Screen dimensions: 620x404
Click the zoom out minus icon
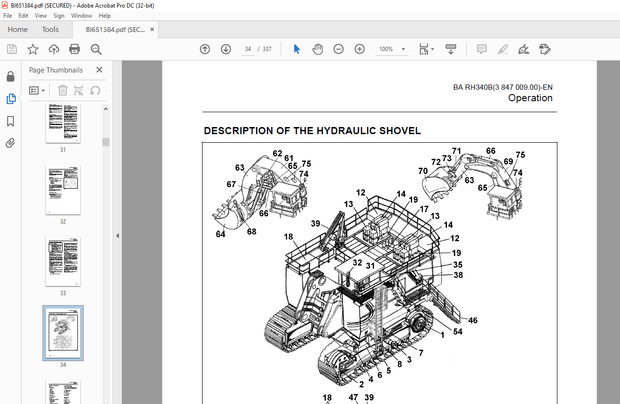click(x=338, y=49)
